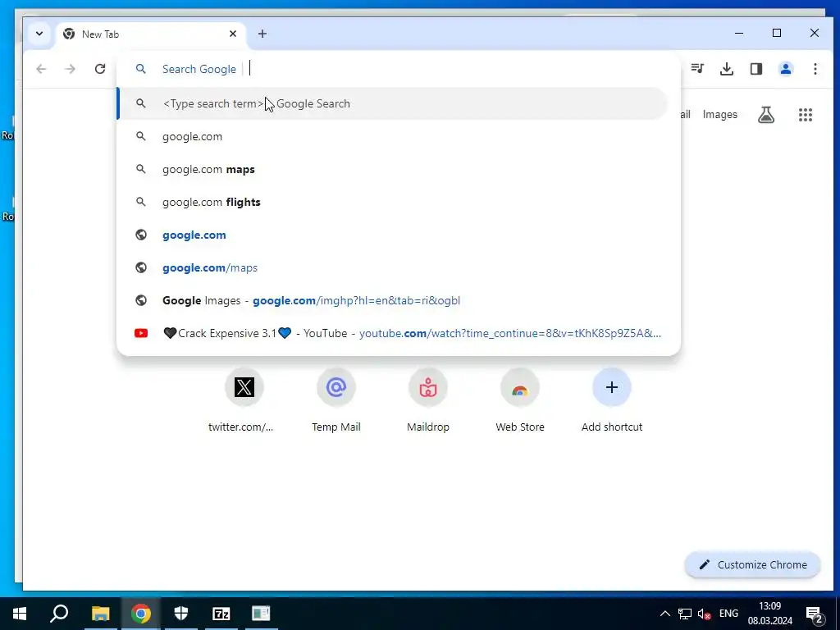
Task: Open the Maildrop shortcut
Action: tap(428, 400)
